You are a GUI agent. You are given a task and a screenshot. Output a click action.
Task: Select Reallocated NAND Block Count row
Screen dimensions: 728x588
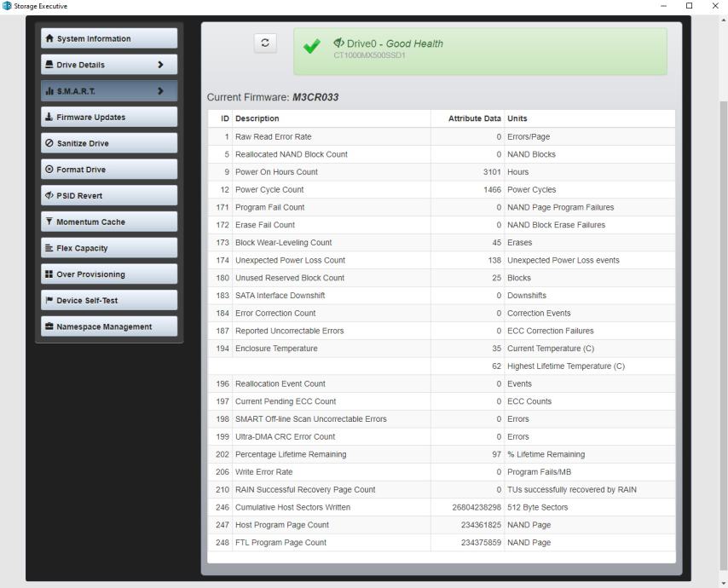coord(441,154)
